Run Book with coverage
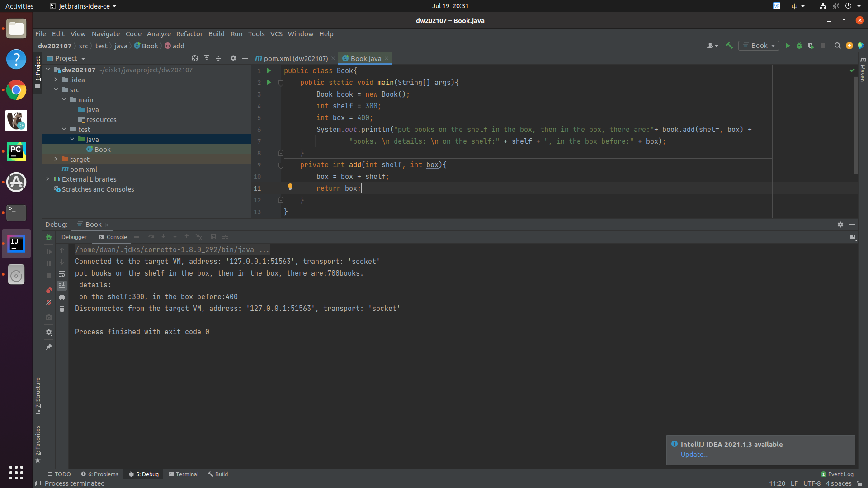 [x=811, y=46]
